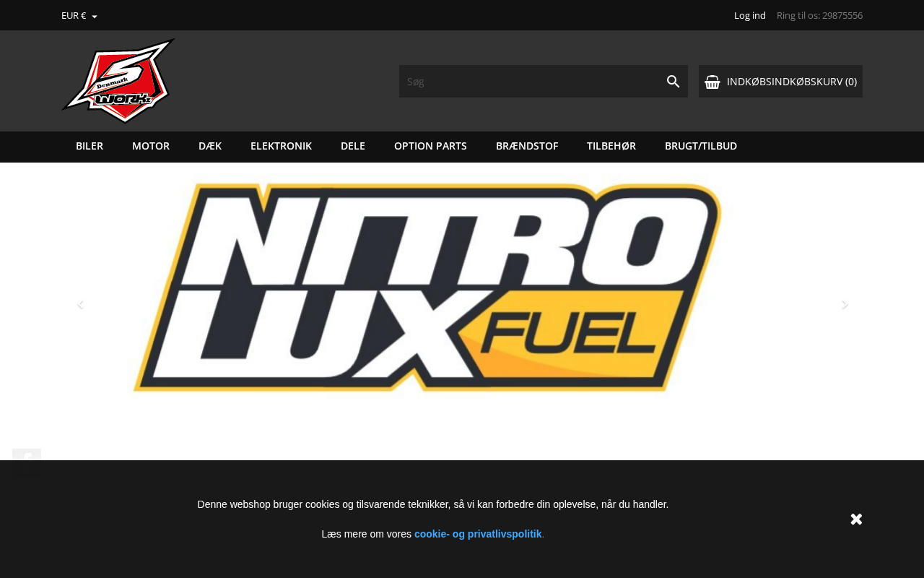Open the BILER menu
This screenshot has height=578, width=924.
[x=90, y=146]
